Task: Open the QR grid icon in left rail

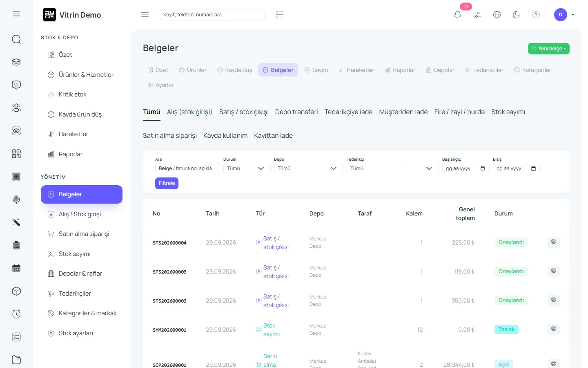Action: tap(16, 154)
